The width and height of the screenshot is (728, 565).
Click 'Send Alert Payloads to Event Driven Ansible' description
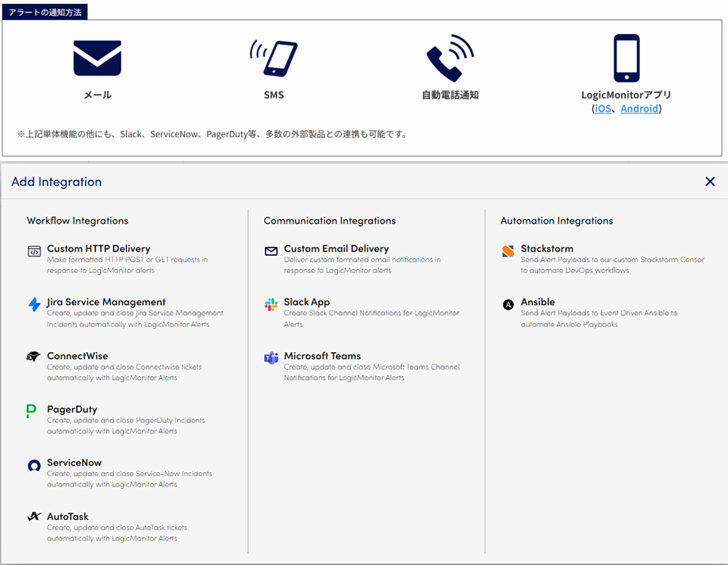coord(599,319)
